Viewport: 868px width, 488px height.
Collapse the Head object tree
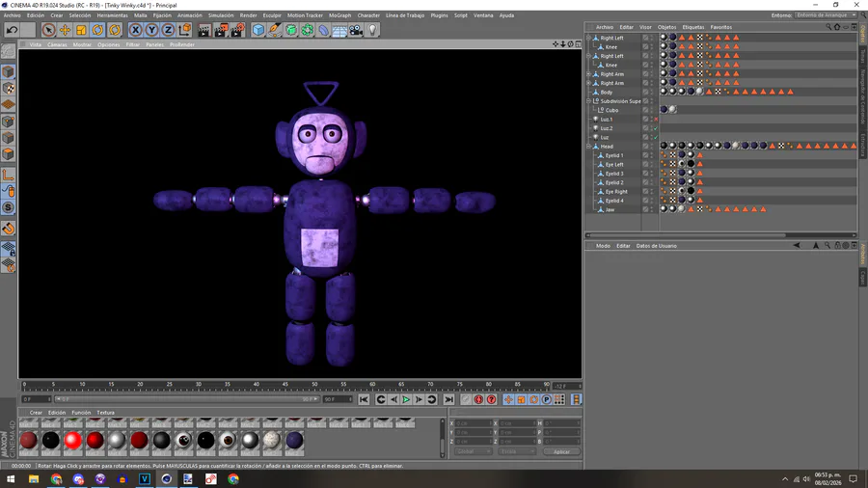pyautogui.click(x=589, y=146)
